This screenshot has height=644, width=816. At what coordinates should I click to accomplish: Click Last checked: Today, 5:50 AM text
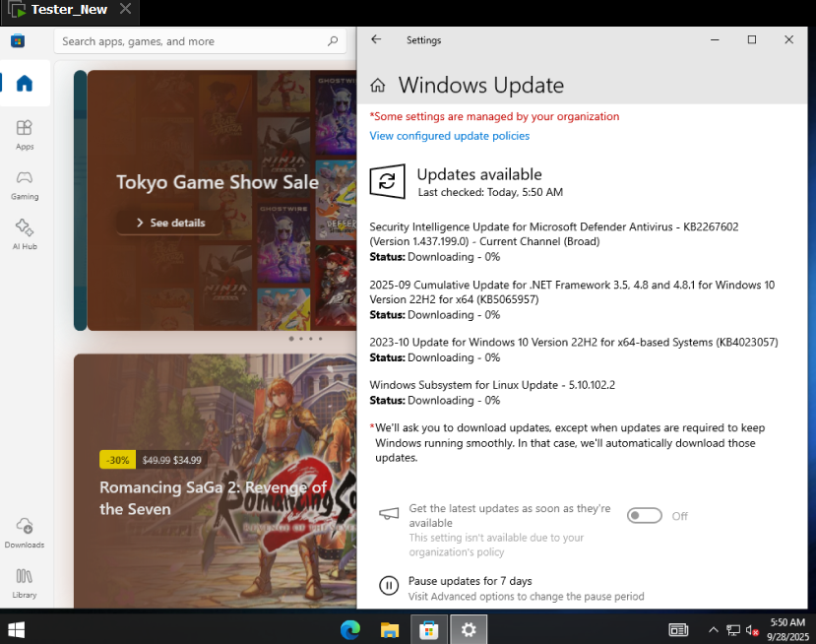coord(490,192)
